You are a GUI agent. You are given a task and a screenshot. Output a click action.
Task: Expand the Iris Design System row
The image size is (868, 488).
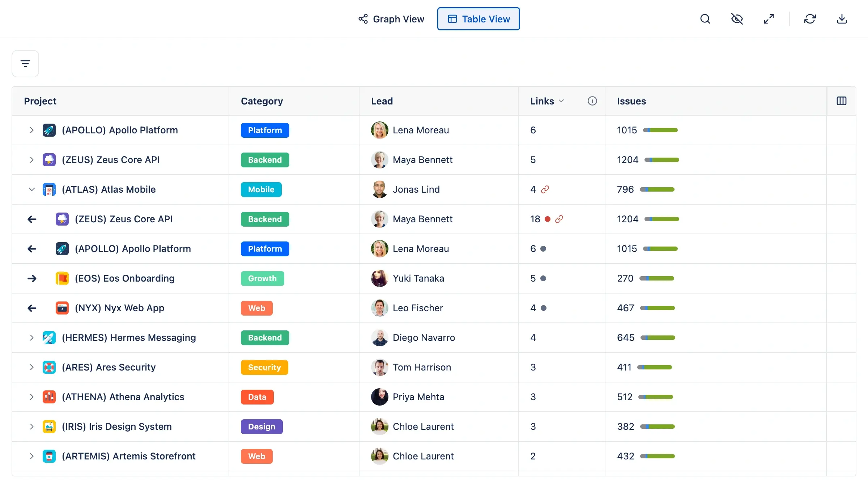pyautogui.click(x=31, y=427)
